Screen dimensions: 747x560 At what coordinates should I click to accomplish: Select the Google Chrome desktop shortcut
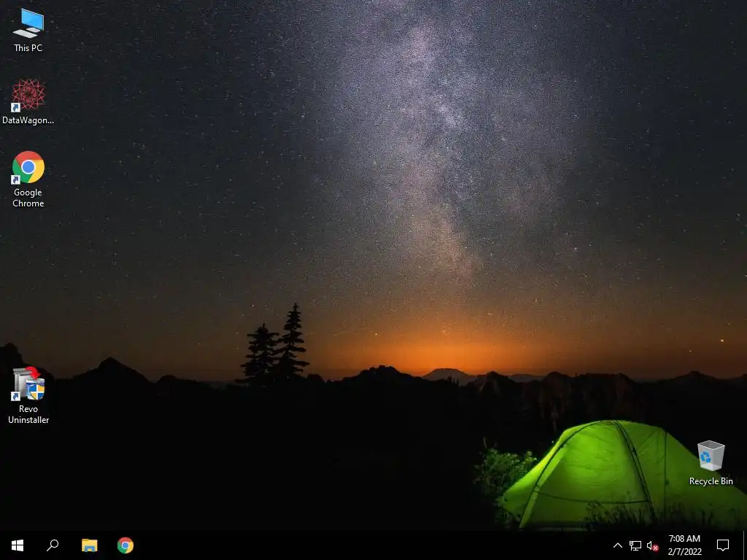tap(28, 179)
